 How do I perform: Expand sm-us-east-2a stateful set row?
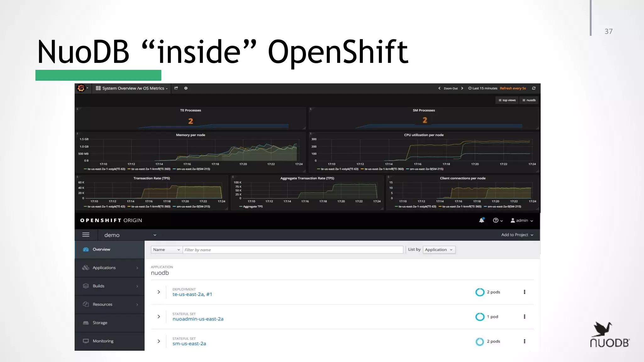pos(159,341)
